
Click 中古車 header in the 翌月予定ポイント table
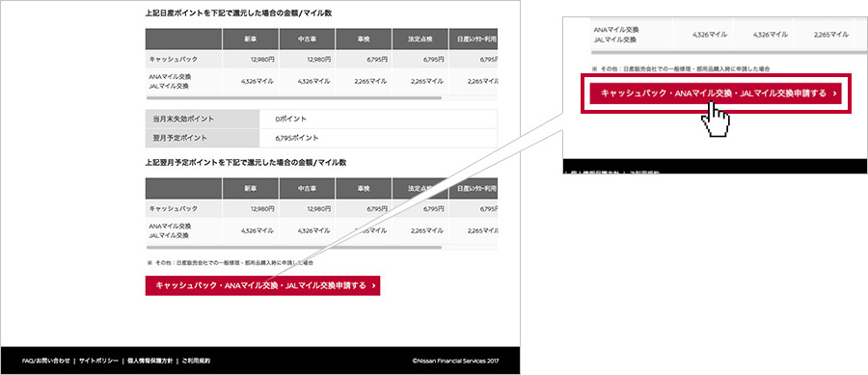[x=307, y=189]
